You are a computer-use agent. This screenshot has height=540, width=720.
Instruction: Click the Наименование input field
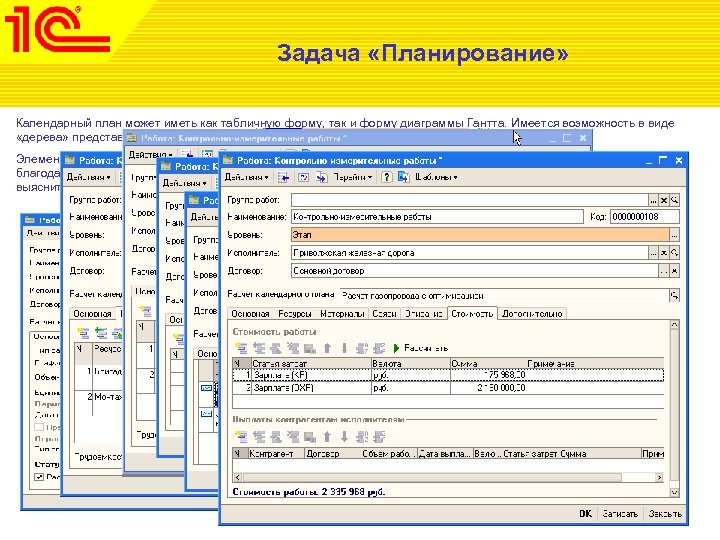click(437, 217)
